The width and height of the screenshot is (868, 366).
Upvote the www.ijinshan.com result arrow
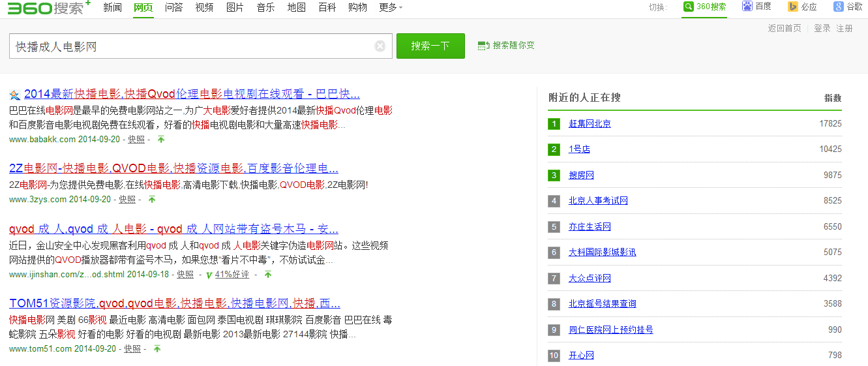click(x=267, y=275)
